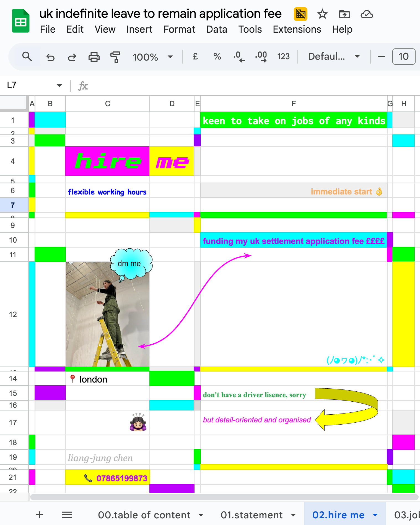The width and height of the screenshot is (420, 525).
Task: Click the add new sheet plus button
Action: [x=40, y=515]
